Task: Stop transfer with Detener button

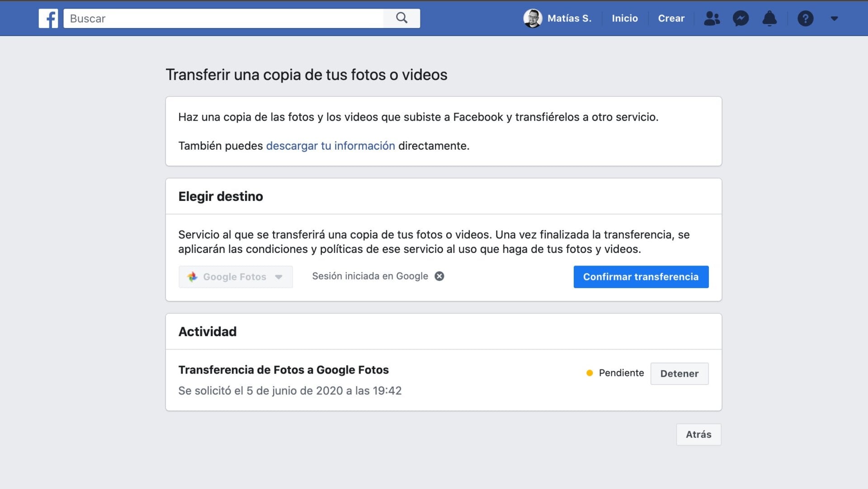Action: [679, 374]
